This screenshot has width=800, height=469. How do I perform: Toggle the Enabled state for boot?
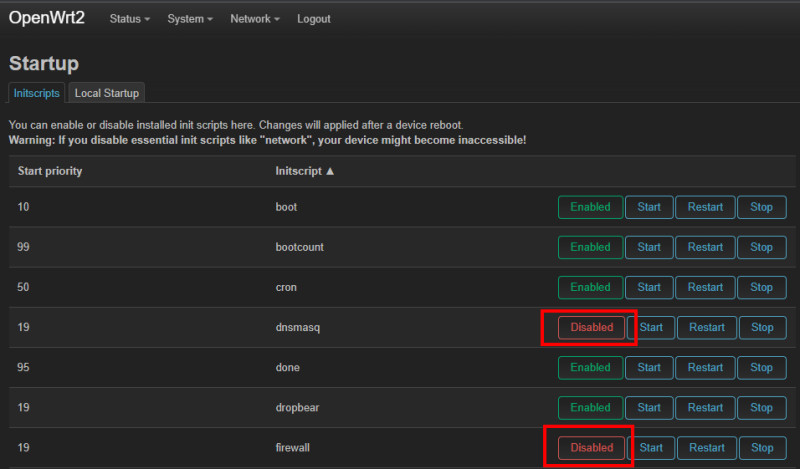[x=590, y=207]
